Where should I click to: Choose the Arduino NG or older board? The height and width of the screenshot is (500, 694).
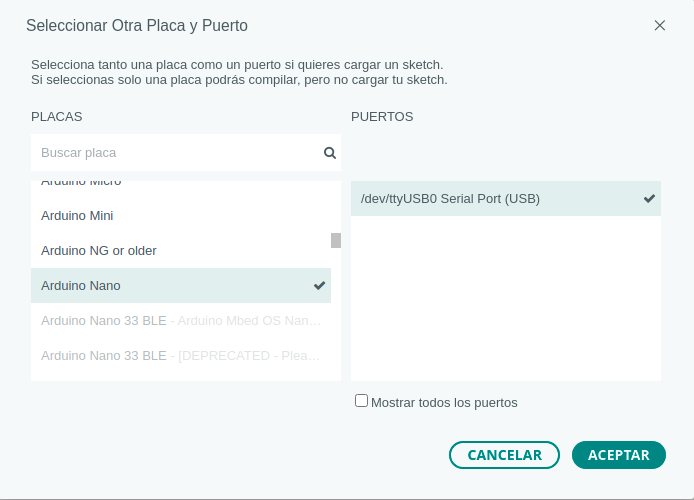pyautogui.click(x=99, y=250)
